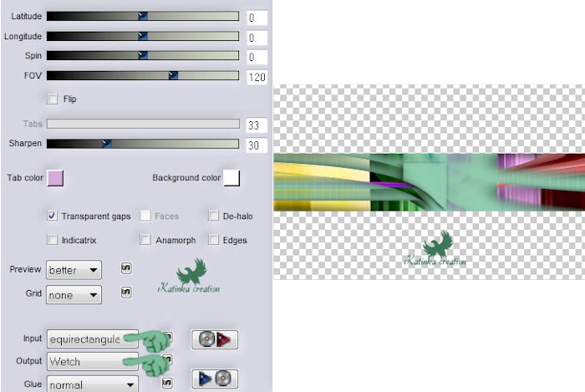Click the blue arrow and disc button
This screenshot has height=392, width=585.
215,380
